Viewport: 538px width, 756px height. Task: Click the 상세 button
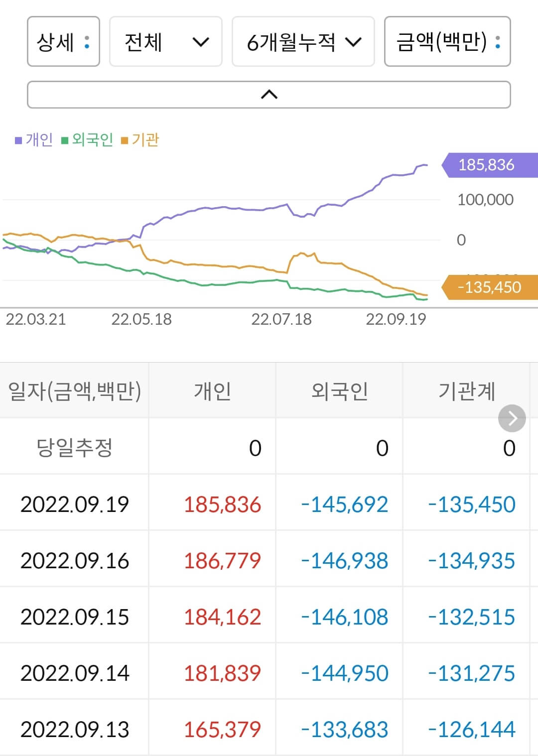63,42
